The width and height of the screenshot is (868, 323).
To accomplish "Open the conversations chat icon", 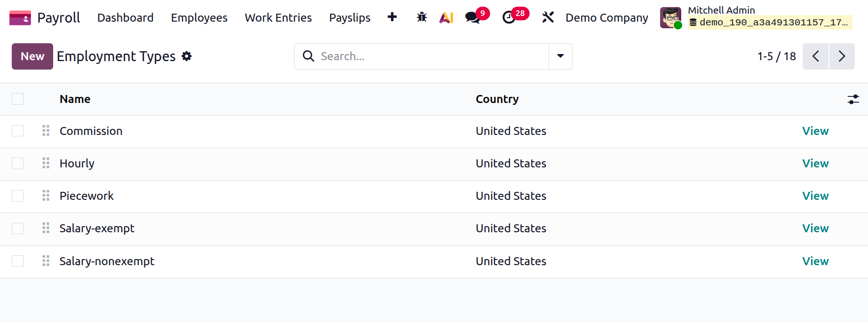I will click(x=472, y=18).
